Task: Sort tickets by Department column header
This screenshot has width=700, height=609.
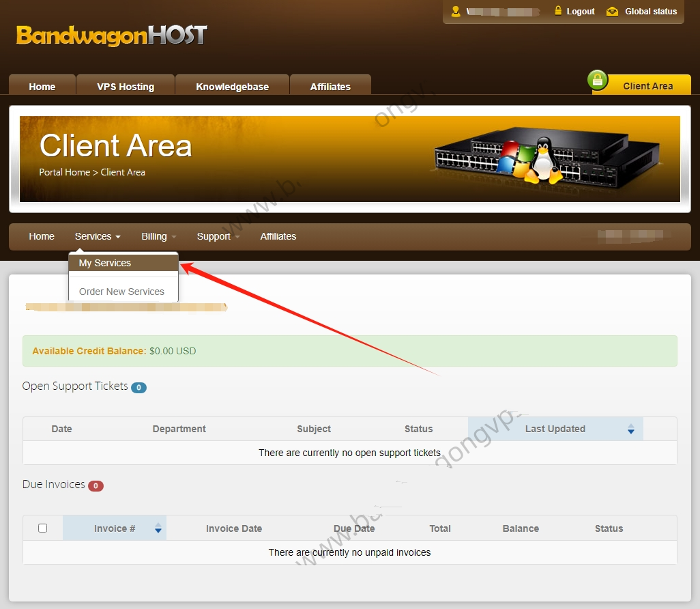Action: coord(179,429)
